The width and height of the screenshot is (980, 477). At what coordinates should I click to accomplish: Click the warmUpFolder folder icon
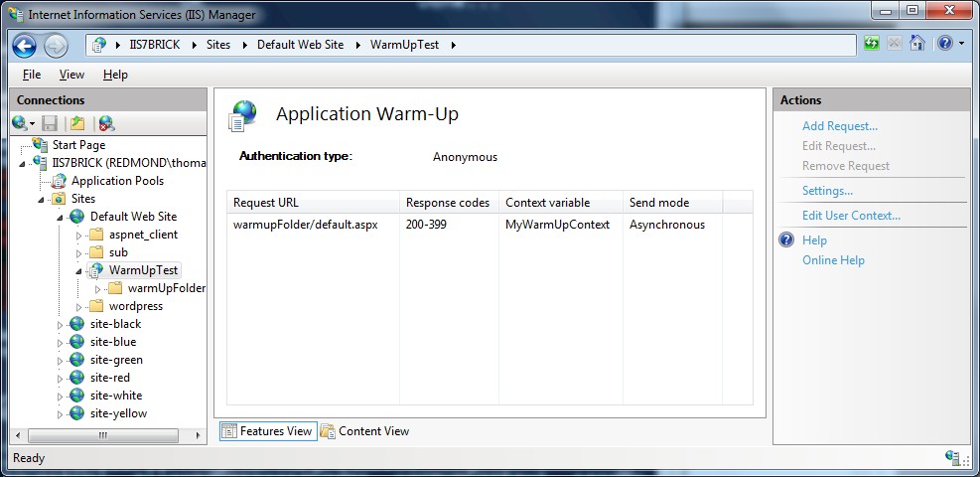115,288
